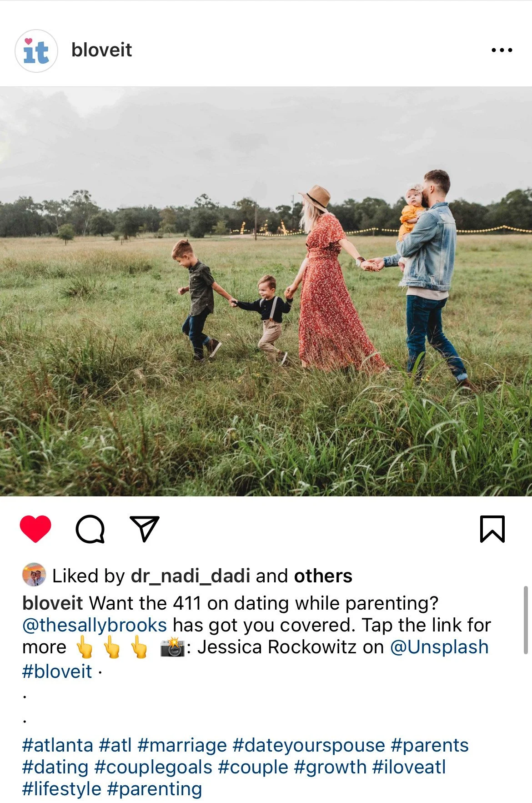Image resolution: width=532 pixels, height=803 pixels.
Task: Open bloveit profile picture avatar
Action: [36, 51]
